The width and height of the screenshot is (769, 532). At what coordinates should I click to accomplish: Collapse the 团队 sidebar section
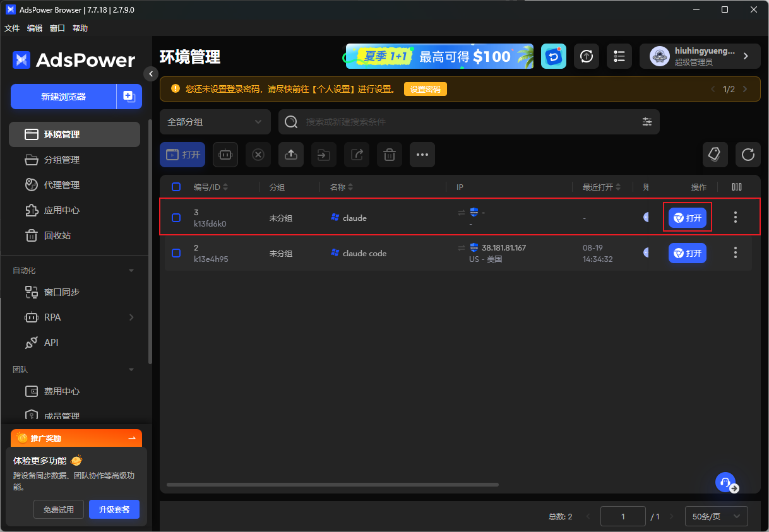(131, 370)
